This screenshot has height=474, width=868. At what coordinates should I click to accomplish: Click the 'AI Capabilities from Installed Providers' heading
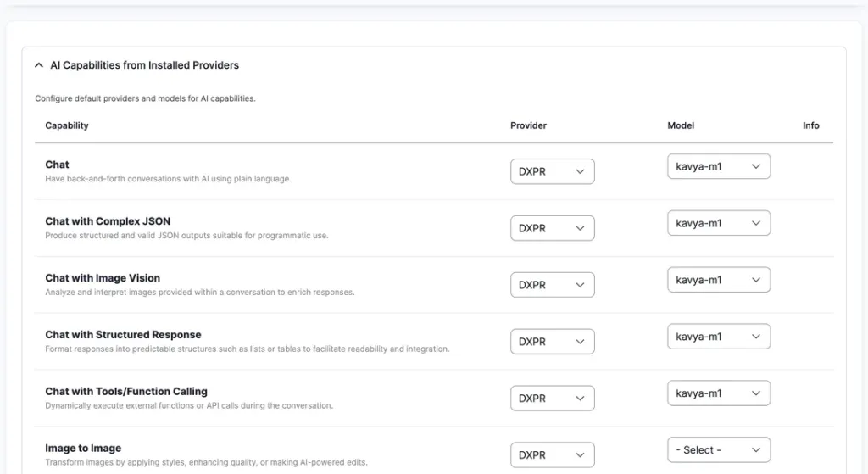click(144, 65)
